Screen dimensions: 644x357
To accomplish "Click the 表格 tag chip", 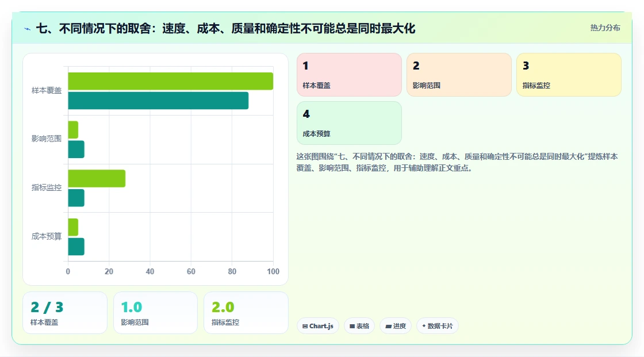I will (x=359, y=326).
